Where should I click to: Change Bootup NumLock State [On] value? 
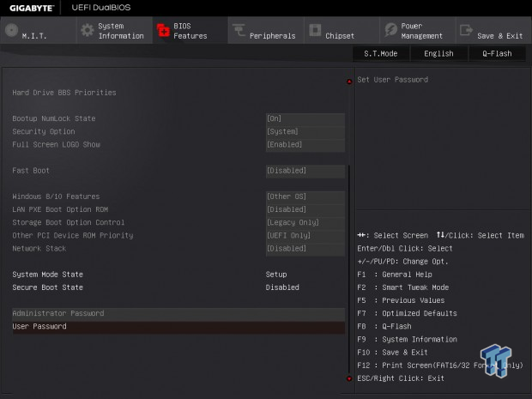pos(305,118)
